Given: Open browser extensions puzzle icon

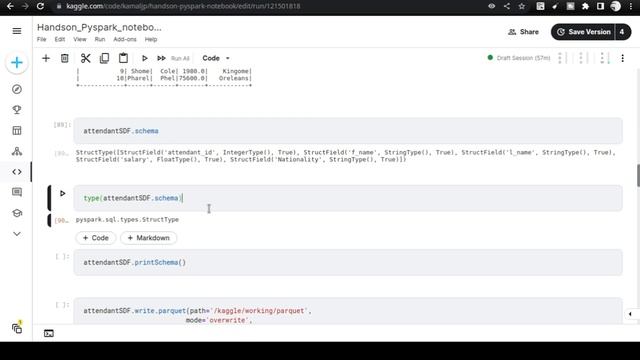Looking at the screenshot, I should tap(585, 6).
